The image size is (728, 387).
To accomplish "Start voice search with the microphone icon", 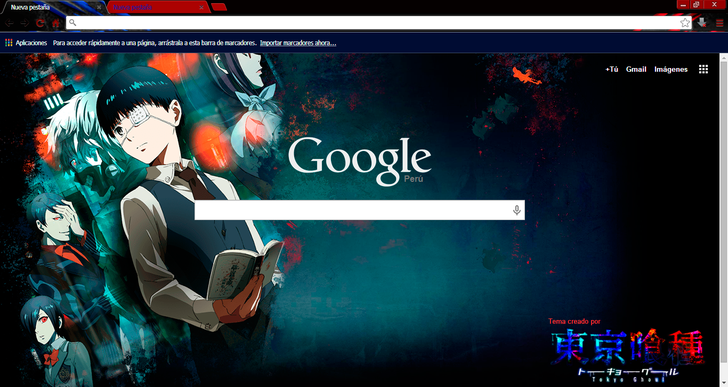I will (516, 210).
